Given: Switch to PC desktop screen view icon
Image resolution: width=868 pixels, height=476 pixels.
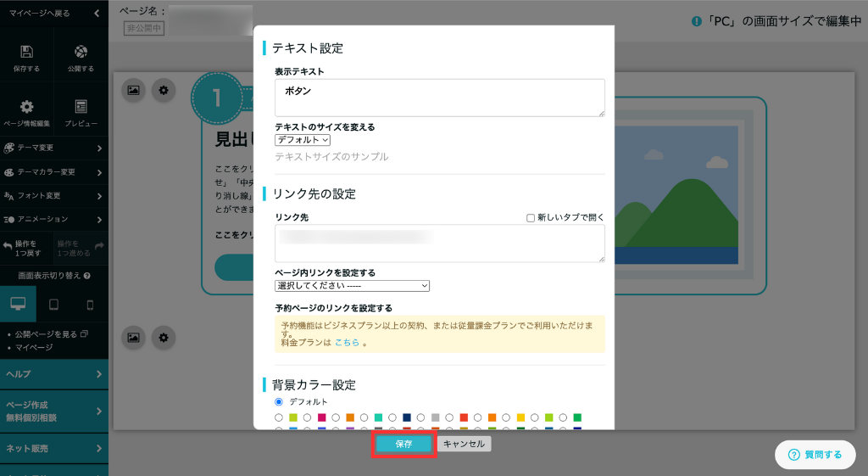Looking at the screenshot, I should [18, 304].
